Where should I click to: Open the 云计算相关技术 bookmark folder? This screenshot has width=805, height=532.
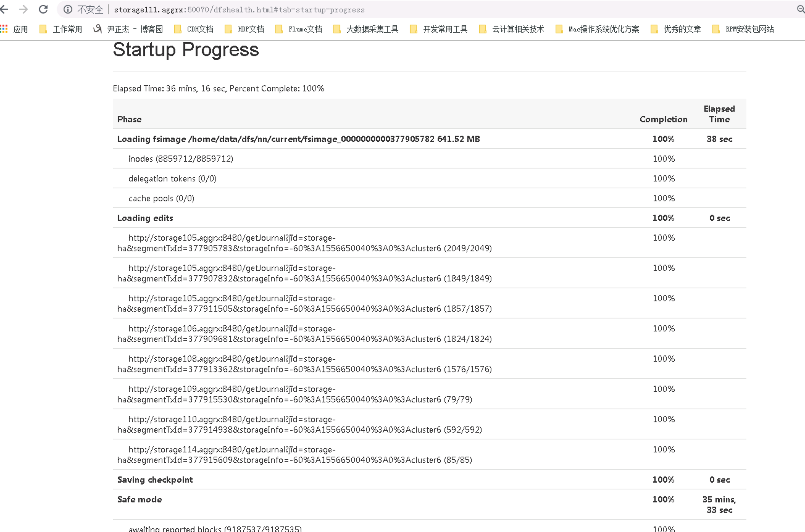(x=512, y=29)
